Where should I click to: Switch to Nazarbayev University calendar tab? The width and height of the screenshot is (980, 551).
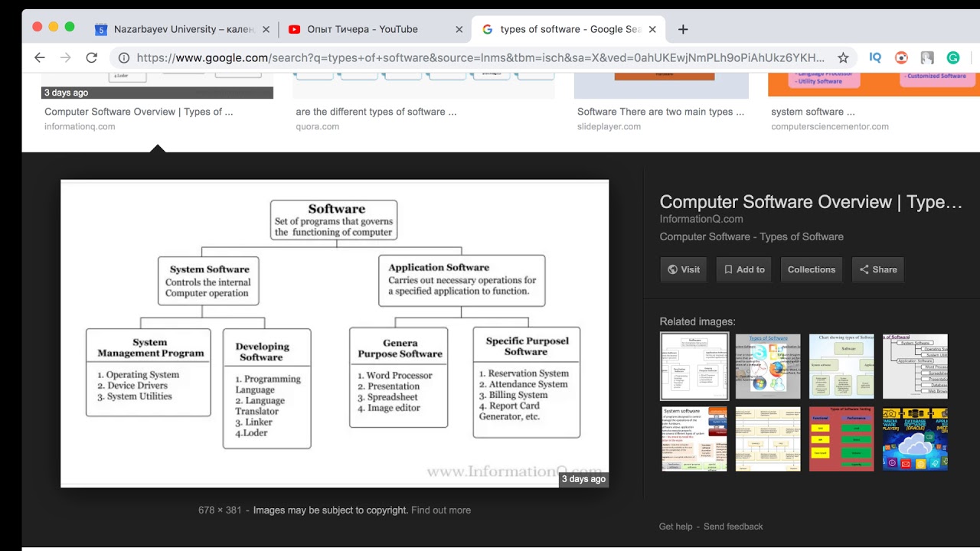[182, 29]
